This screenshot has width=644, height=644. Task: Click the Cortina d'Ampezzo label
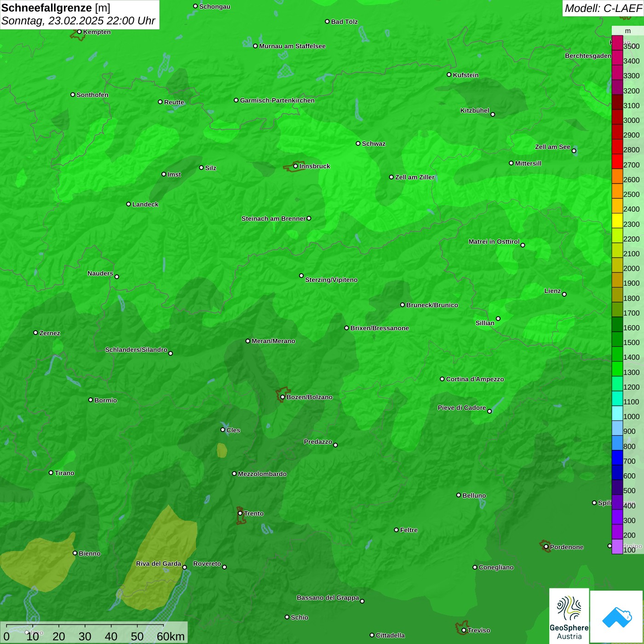pyautogui.click(x=475, y=379)
